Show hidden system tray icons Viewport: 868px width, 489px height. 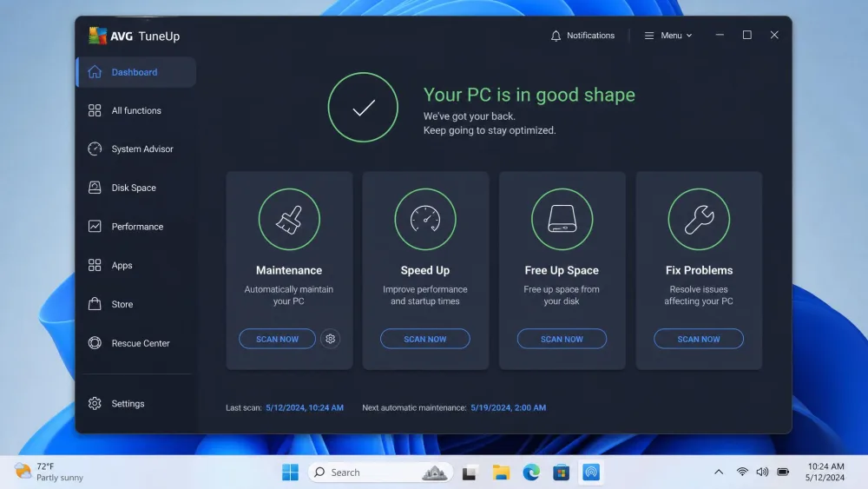click(719, 472)
